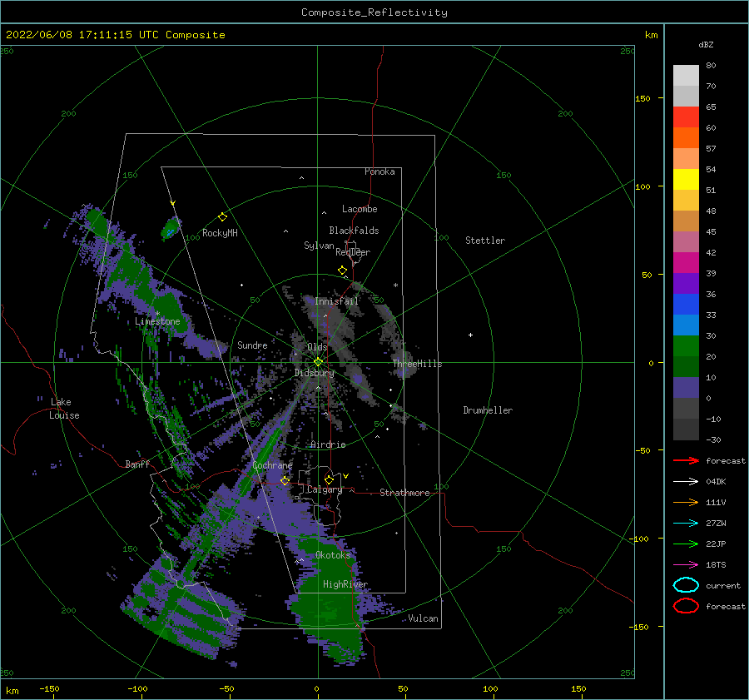Pick the red 60–65 dBZ swatch
The width and height of the screenshot is (749, 700).
coord(686,117)
